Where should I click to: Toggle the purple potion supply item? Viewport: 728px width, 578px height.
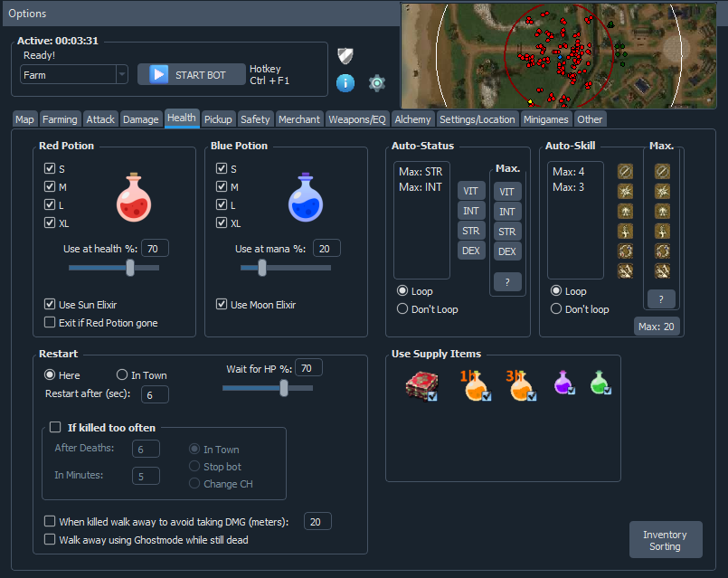564,383
